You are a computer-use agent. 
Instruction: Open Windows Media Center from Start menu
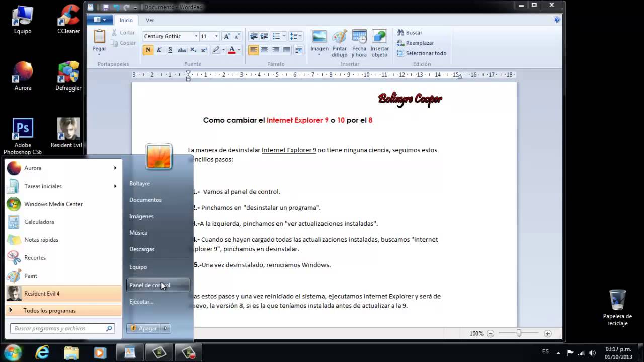(x=63, y=204)
